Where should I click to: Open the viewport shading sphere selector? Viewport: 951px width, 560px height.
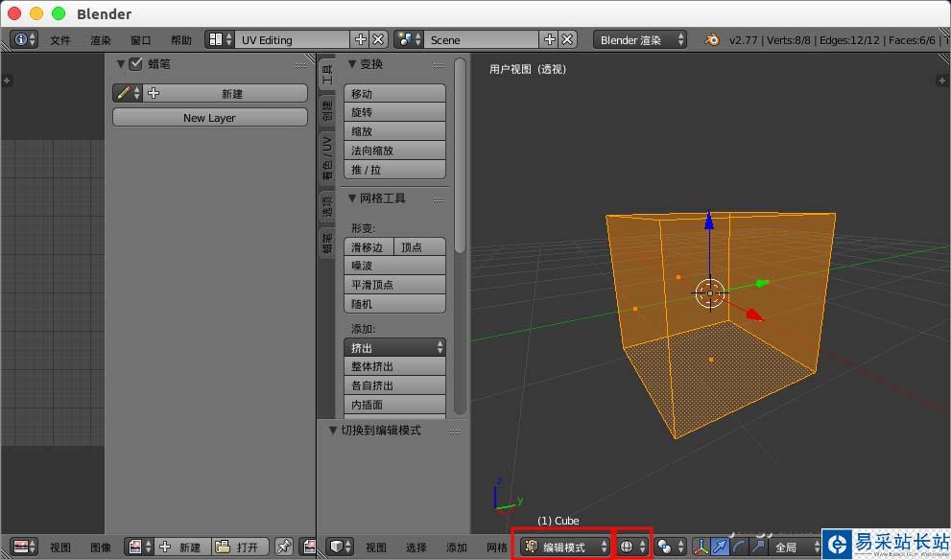click(632, 547)
